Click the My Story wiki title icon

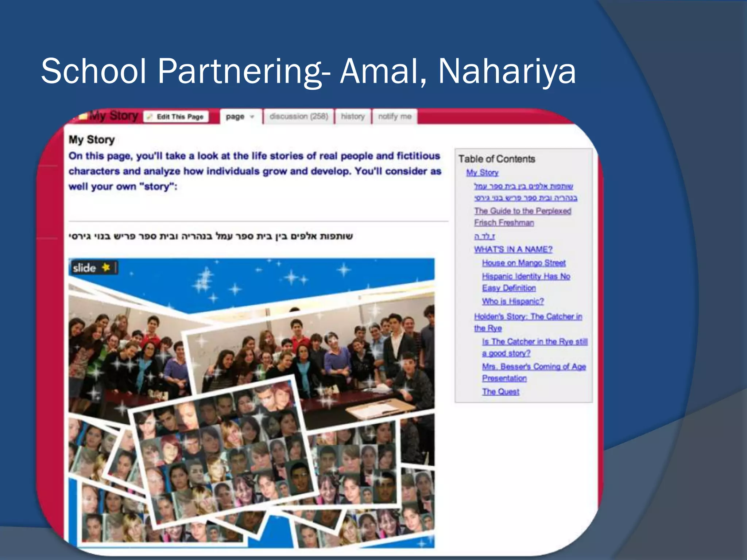tap(84, 116)
